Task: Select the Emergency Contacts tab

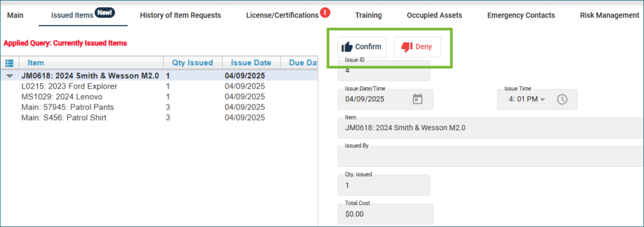Action: coord(521,15)
